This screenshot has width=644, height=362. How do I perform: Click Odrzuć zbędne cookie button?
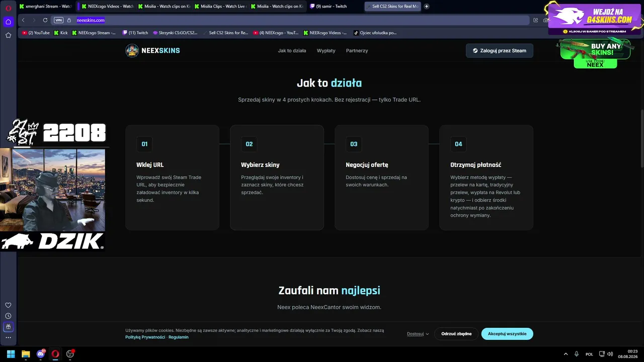point(456,334)
